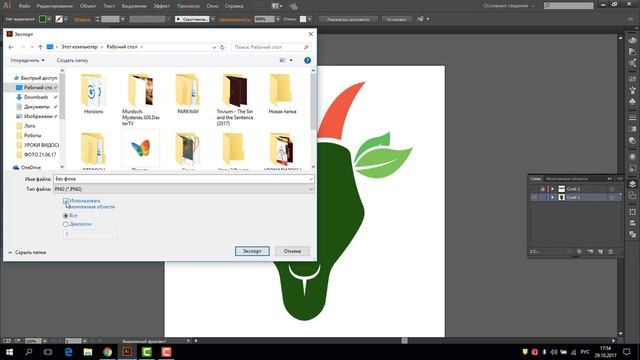Open the Transform panel icon in the dock
Screen dimensions: 640x360
point(632,212)
